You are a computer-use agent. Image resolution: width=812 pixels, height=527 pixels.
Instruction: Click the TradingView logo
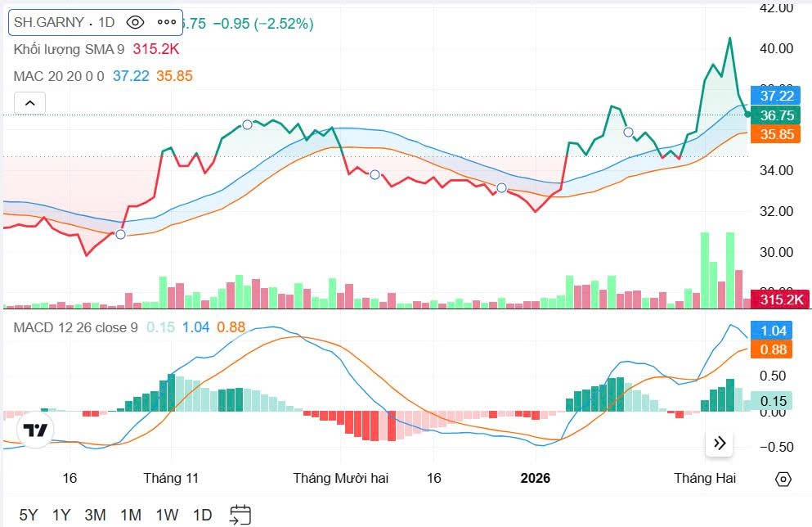(x=34, y=430)
